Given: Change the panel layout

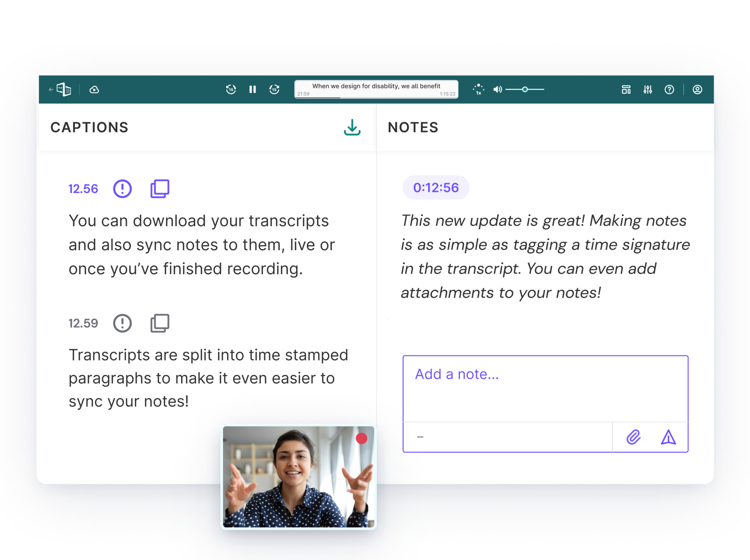Looking at the screenshot, I should [x=627, y=90].
